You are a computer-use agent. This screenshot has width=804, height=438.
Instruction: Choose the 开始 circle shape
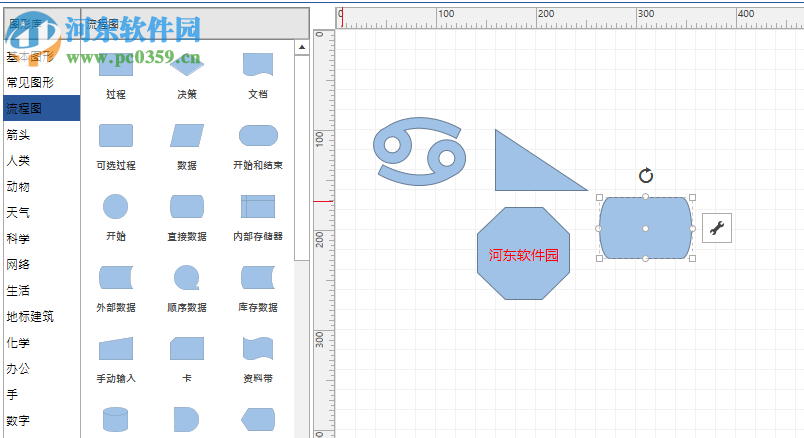115,206
